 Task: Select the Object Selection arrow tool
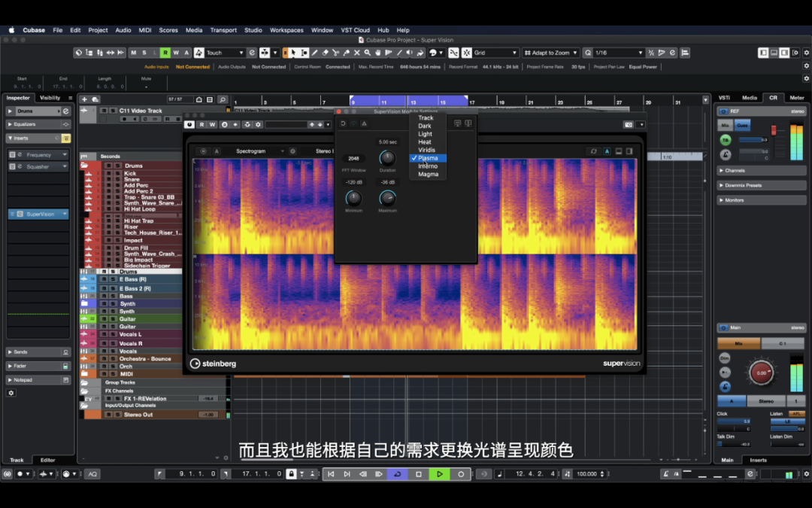[294, 53]
